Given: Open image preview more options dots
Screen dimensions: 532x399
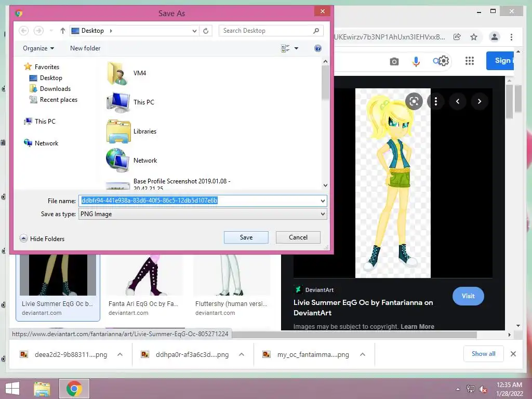Looking at the screenshot, I should tap(436, 101).
